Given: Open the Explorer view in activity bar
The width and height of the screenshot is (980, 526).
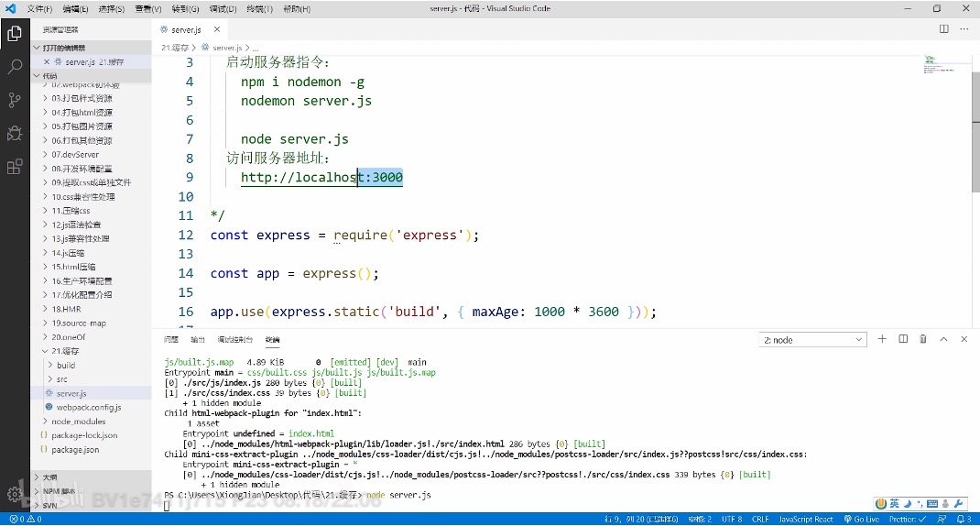Looking at the screenshot, I should click(x=15, y=33).
